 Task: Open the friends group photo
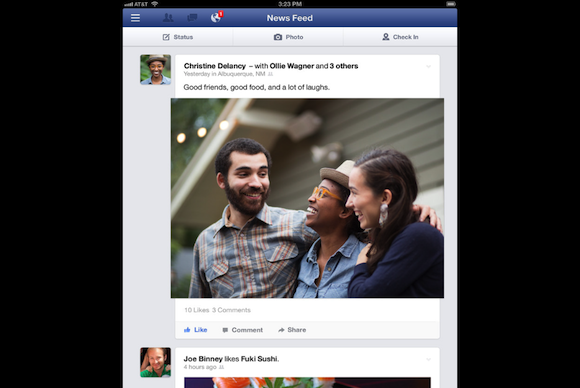click(307, 198)
